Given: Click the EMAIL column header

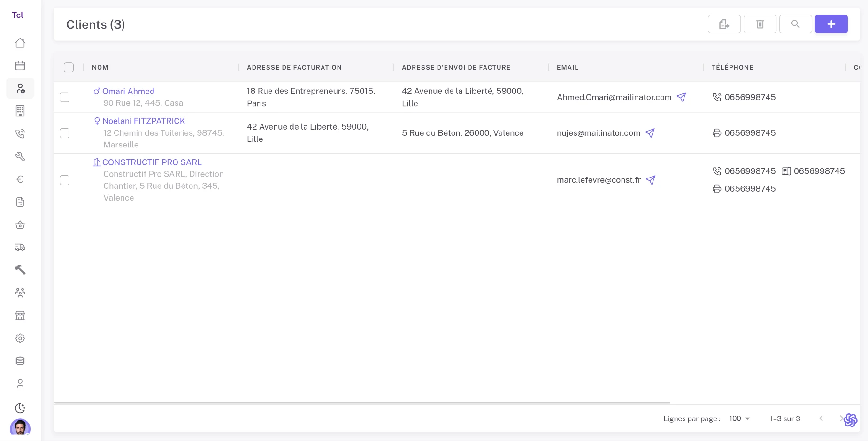Looking at the screenshot, I should 567,67.
